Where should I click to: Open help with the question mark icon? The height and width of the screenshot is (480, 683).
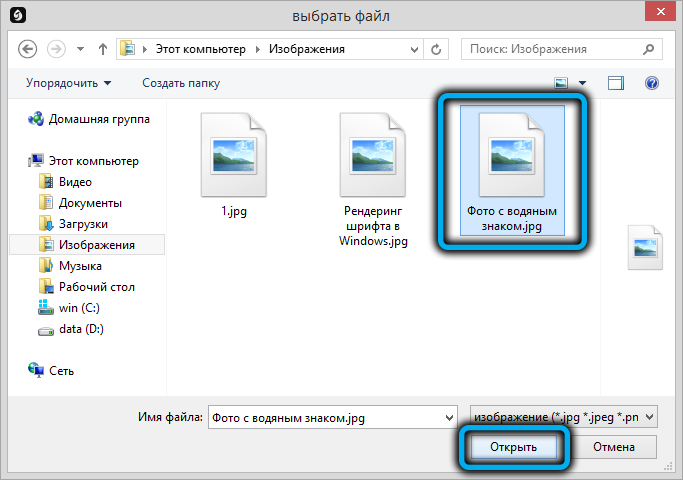coord(652,83)
